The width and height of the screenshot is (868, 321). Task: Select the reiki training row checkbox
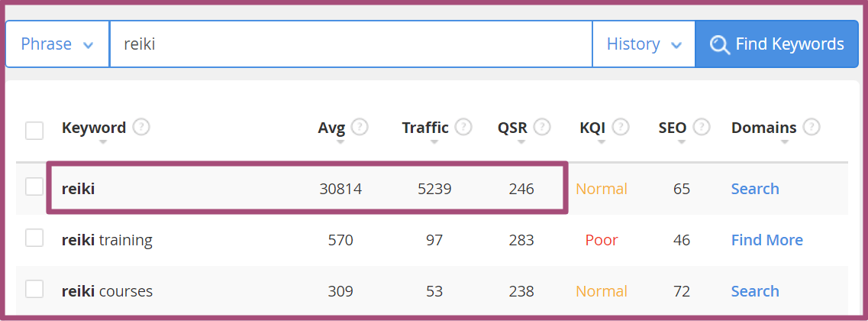pyautogui.click(x=34, y=238)
